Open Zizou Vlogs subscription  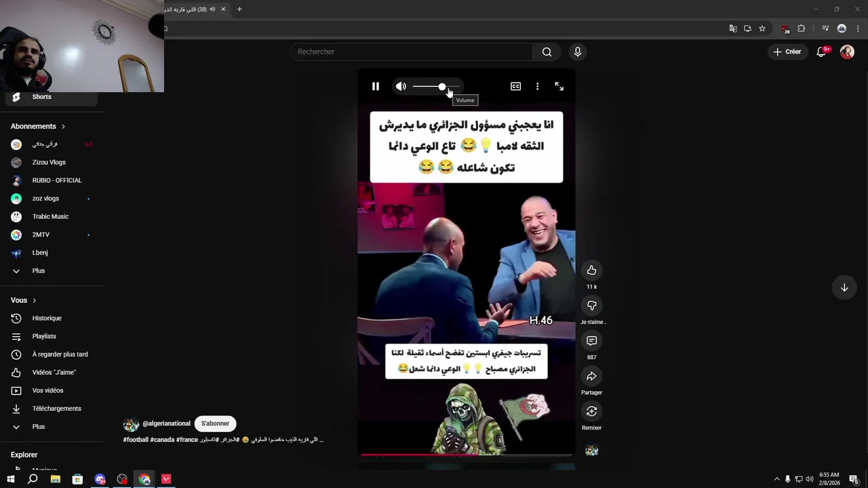(x=52, y=162)
